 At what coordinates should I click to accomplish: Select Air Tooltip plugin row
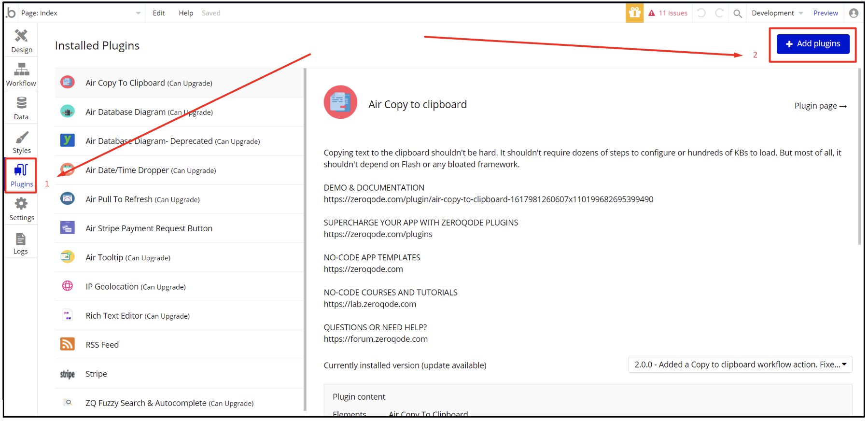tap(179, 257)
